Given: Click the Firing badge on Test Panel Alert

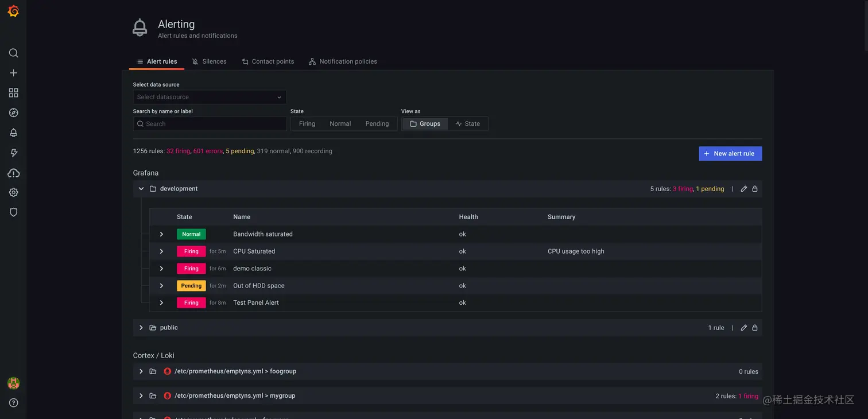Looking at the screenshot, I should tap(191, 303).
